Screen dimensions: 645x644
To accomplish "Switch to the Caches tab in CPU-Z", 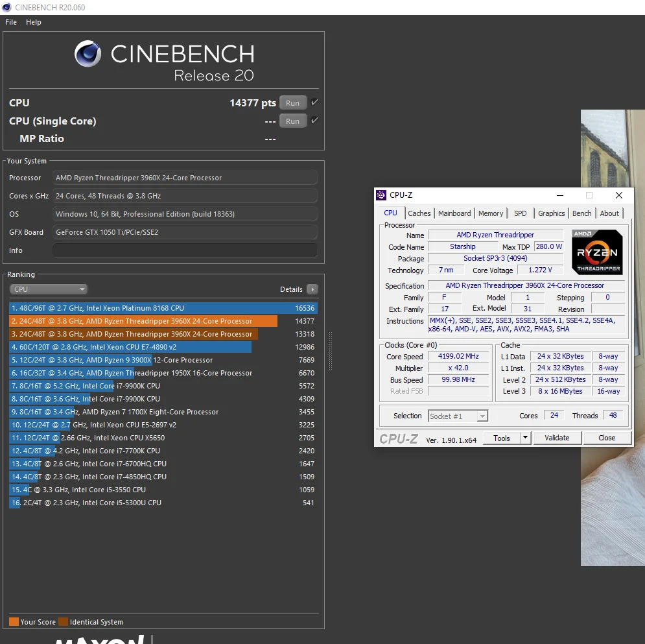I will (419, 213).
